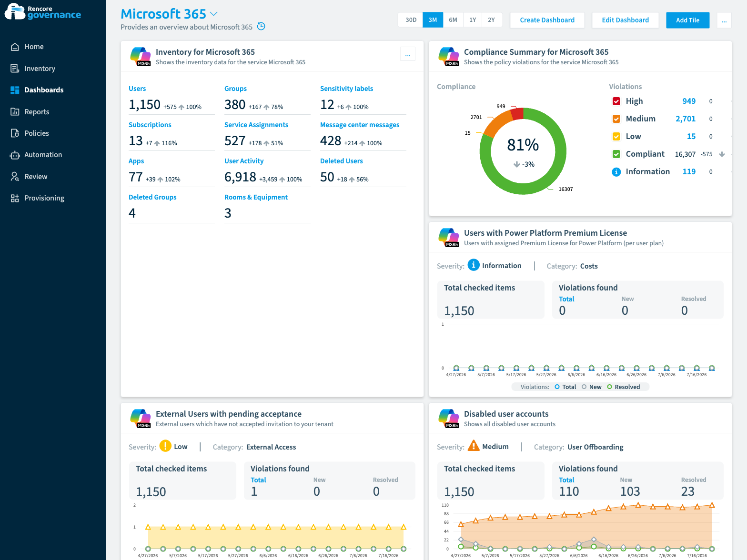Toggle the Medium violations checkbox

[616, 119]
